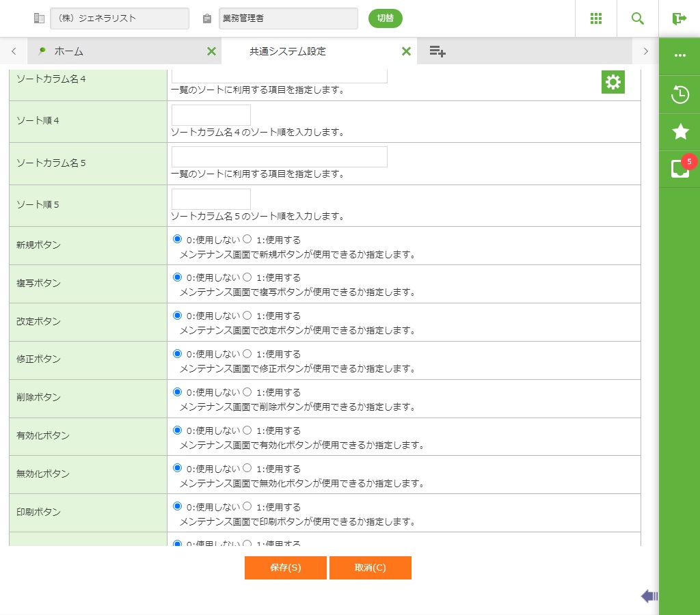Select '1:使用する' for 削除ボタン

pos(247,392)
